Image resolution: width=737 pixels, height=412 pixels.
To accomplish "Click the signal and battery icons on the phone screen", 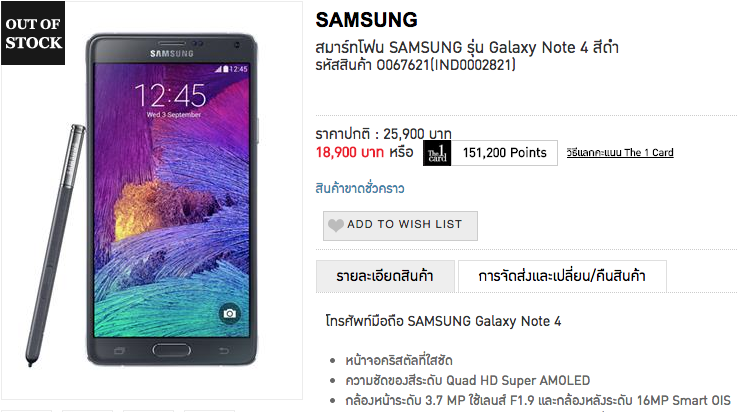I will [222, 69].
